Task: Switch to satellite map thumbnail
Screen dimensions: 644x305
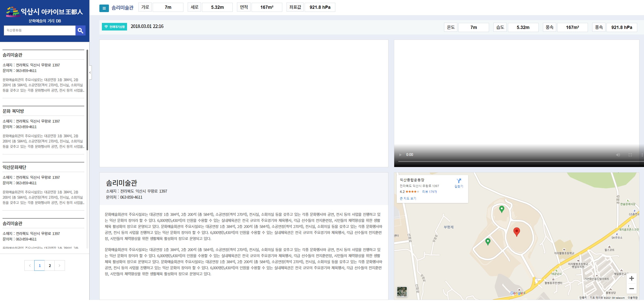Action: (402, 292)
